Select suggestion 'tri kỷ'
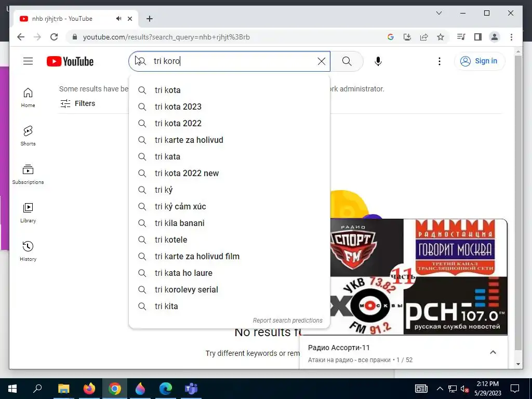Image resolution: width=532 pixels, height=399 pixels. pyautogui.click(x=229, y=190)
